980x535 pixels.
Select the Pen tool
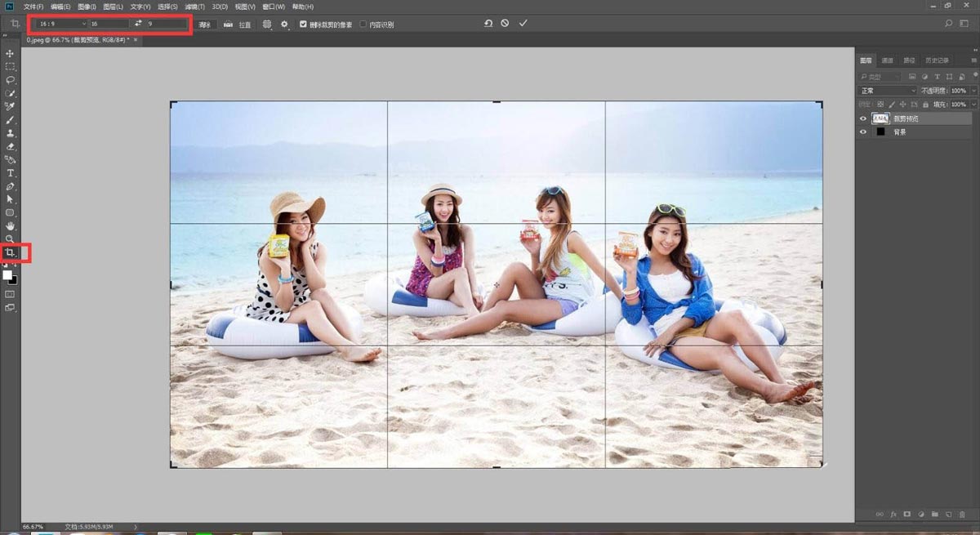click(x=10, y=186)
